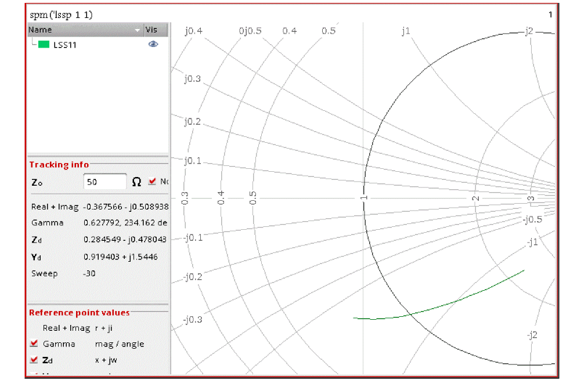Click the Real + Imag tracking value

pos(125,207)
